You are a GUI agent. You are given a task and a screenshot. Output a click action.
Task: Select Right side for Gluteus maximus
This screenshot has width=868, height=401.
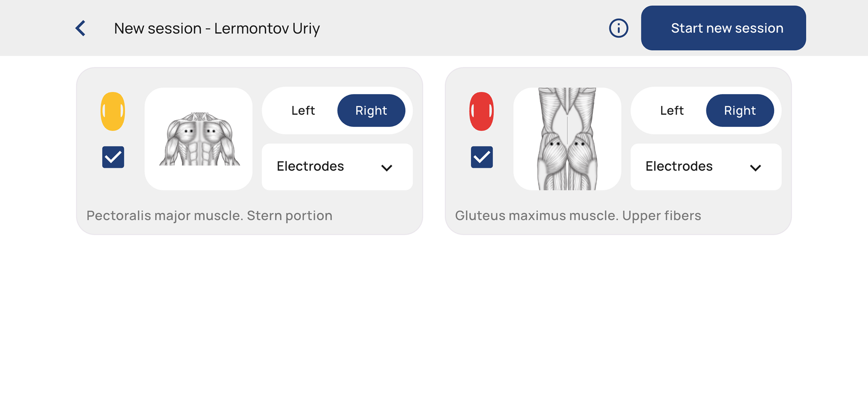point(739,110)
